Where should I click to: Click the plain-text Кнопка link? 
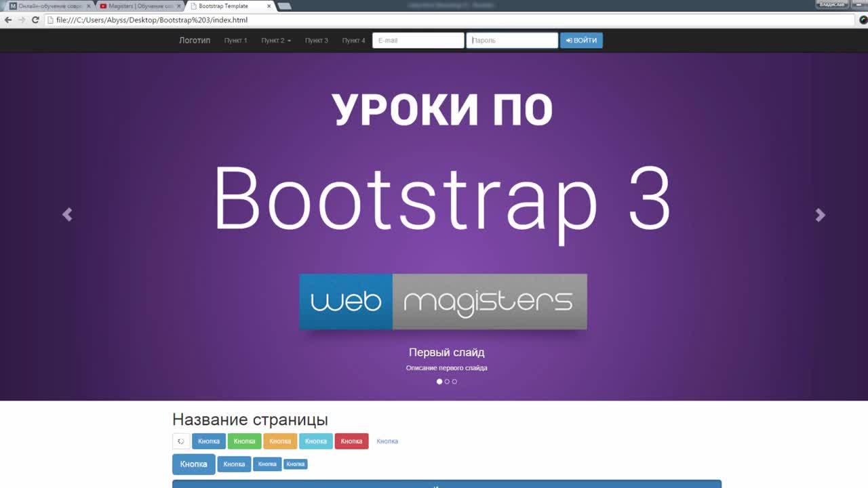pos(387,441)
